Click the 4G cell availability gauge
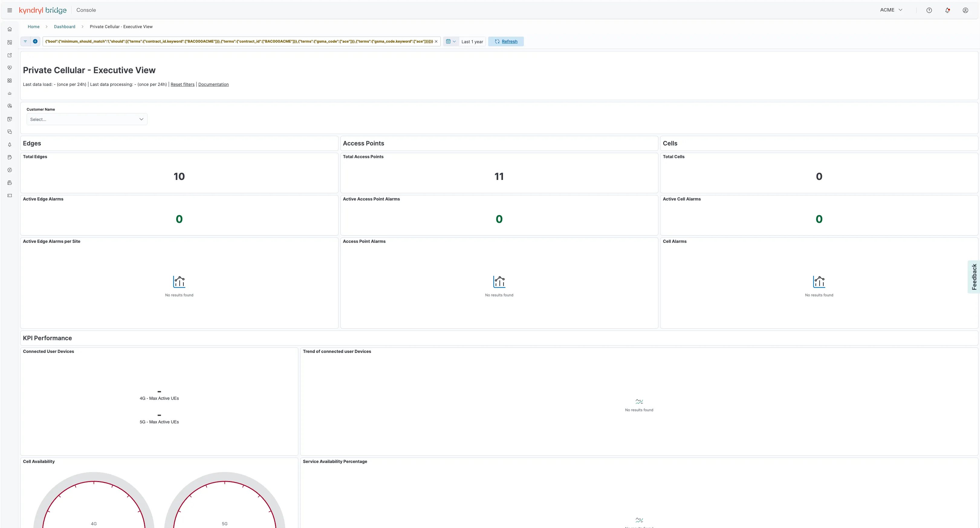Viewport: 980px width, 528px height. pyautogui.click(x=94, y=500)
